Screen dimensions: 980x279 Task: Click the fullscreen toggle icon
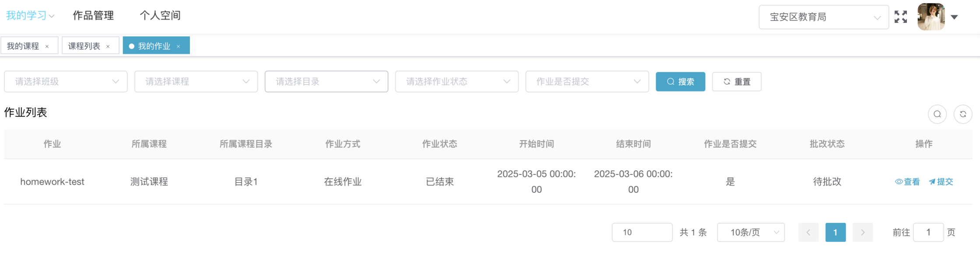coord(900,17)
